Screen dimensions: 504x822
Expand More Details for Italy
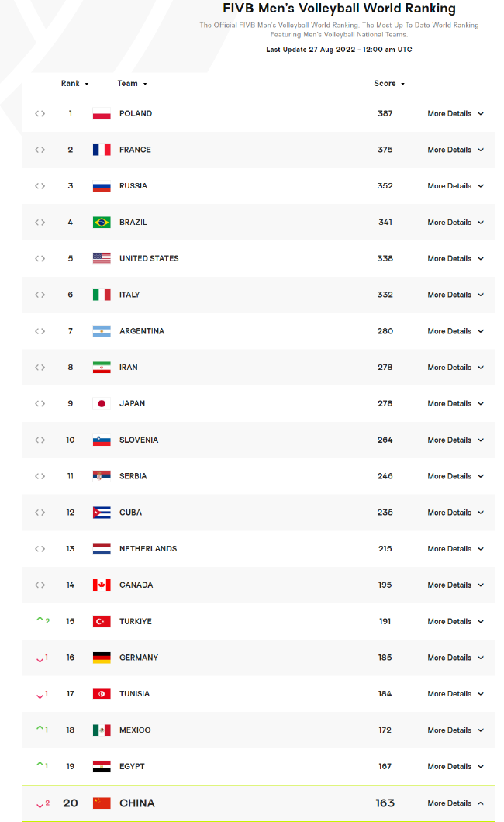455,295
